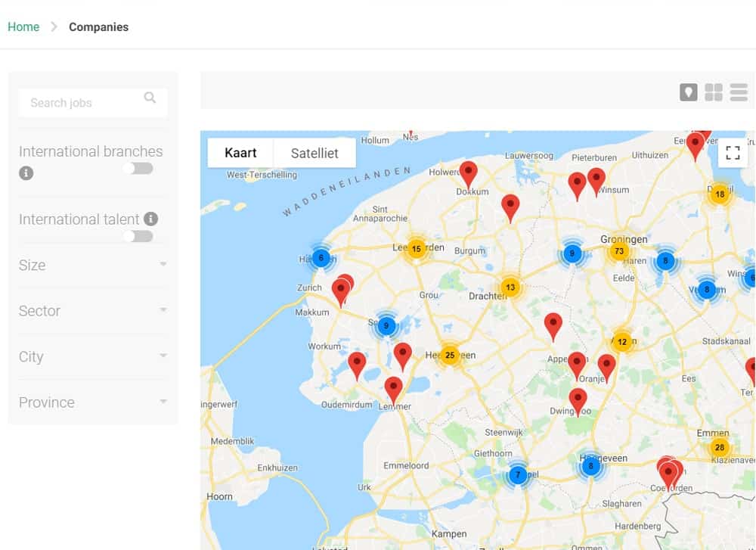Click the Urk map label
Screen dimensions: 756x550
click(364, 487)
